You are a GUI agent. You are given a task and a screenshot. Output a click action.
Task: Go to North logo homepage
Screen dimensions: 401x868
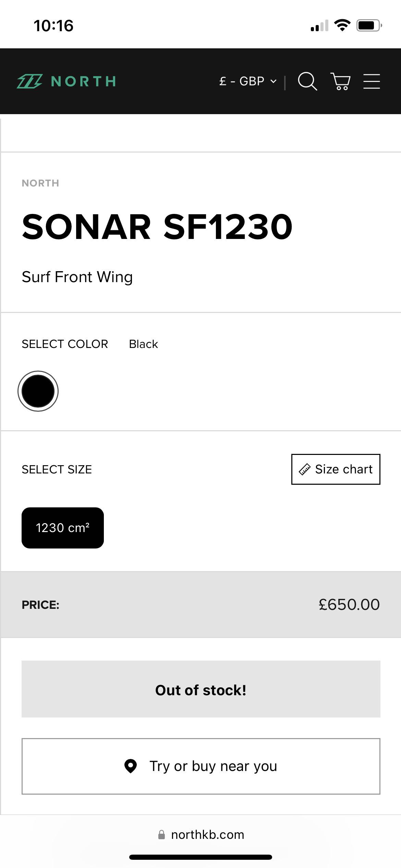coord(66,81)
